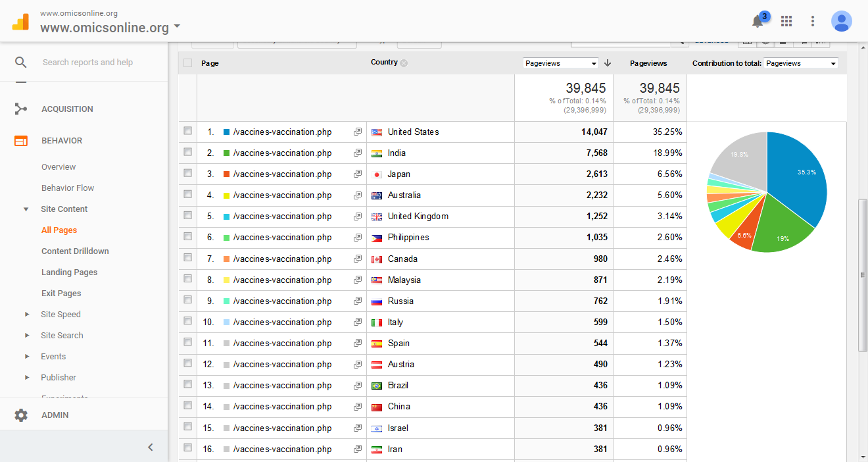Open Italy row page in new window
The width and height of the screenshot is (868, 462).
357,322
